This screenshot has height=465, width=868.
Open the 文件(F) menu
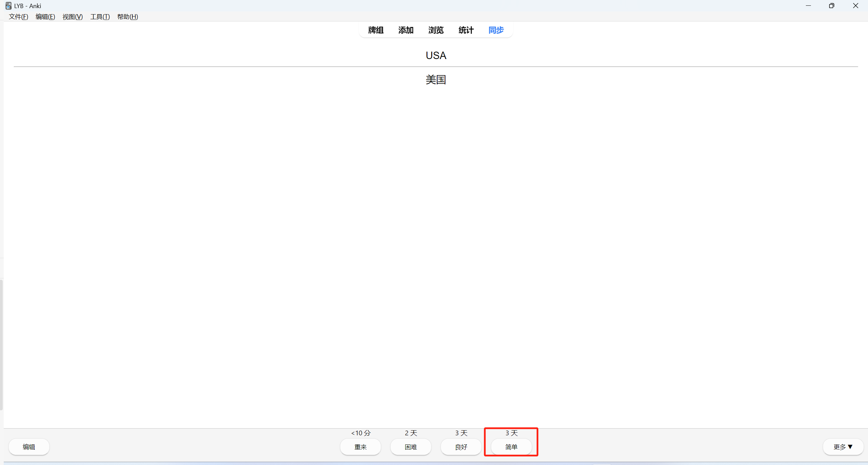[x=18, y=17]
